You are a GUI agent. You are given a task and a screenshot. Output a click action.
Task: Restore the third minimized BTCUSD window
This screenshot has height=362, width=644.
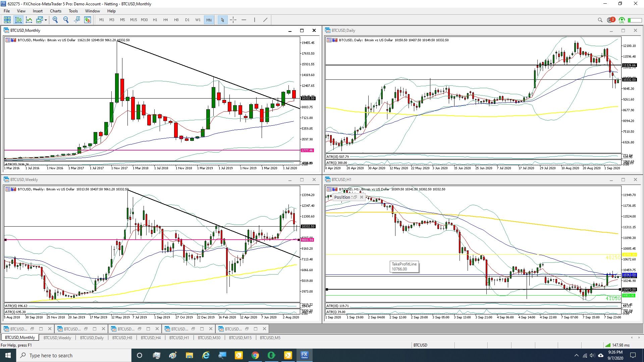tap(140, 329)
